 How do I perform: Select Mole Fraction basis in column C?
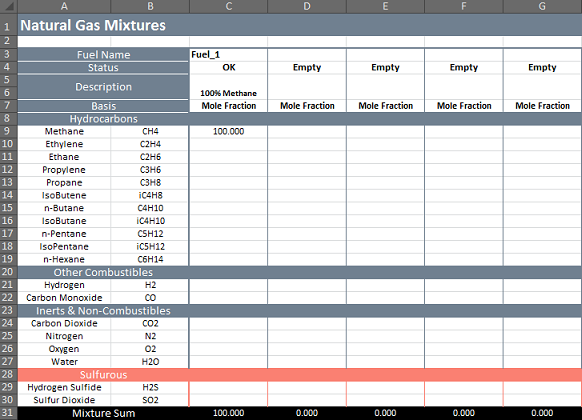(228, 106)
